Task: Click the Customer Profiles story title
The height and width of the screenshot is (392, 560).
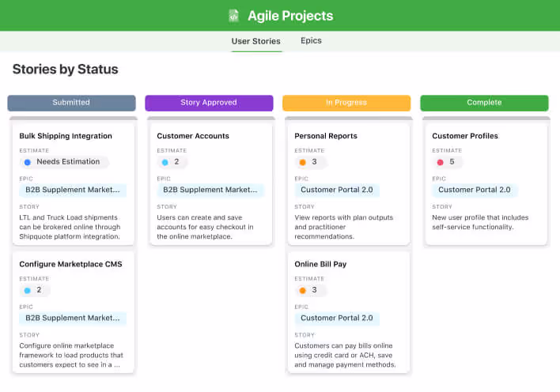Action: 465,136
